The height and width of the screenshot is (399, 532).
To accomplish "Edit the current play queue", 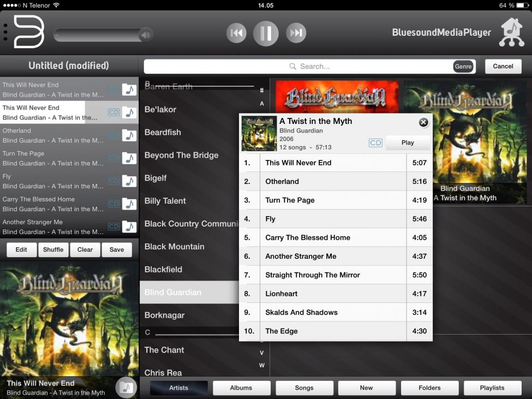I will tap(21, 249).
